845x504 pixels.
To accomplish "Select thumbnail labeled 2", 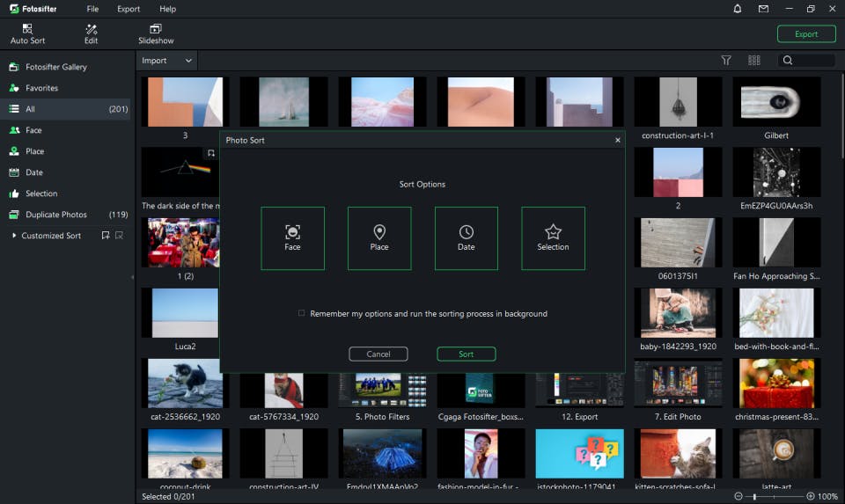I will tap(678, 172).
